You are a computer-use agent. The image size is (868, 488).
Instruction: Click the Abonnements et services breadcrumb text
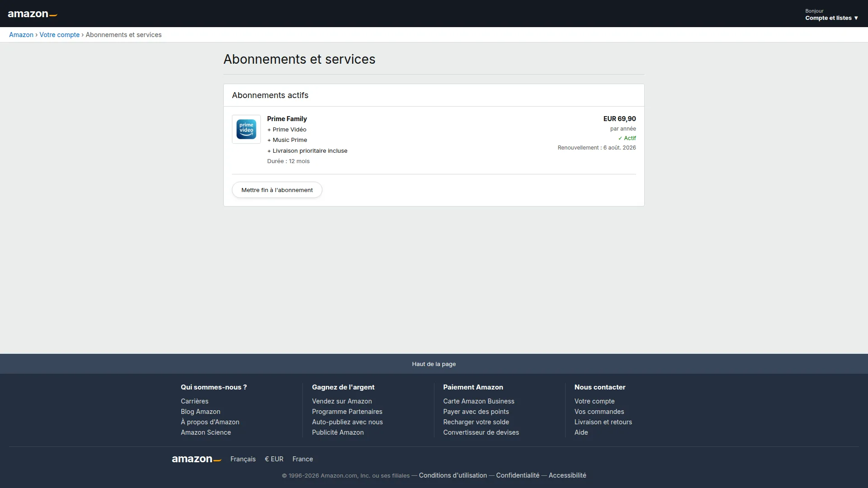point(123,35)
